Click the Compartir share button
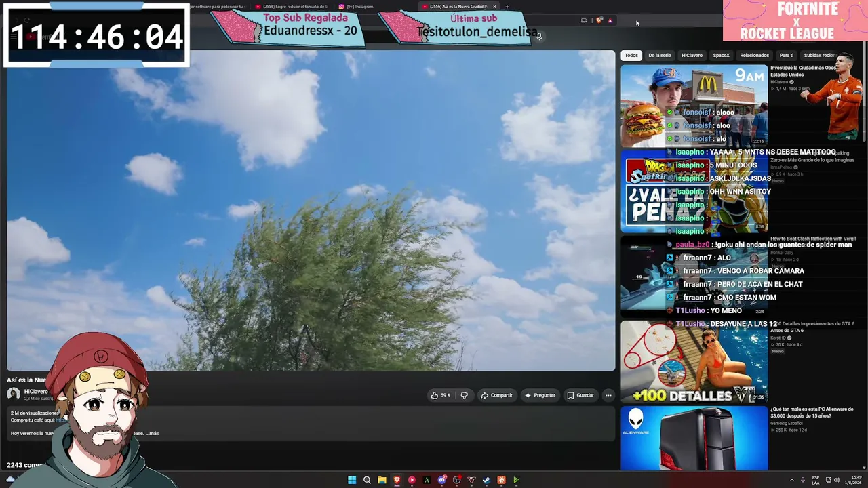The width and height of the screenshot is (868, 488). 496,395
